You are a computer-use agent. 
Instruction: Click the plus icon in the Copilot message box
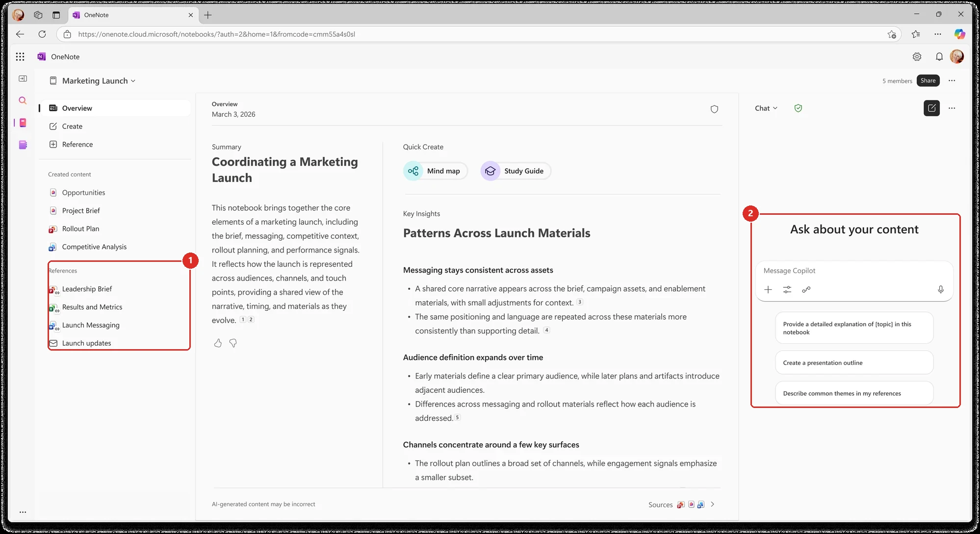tap(768, 290)
